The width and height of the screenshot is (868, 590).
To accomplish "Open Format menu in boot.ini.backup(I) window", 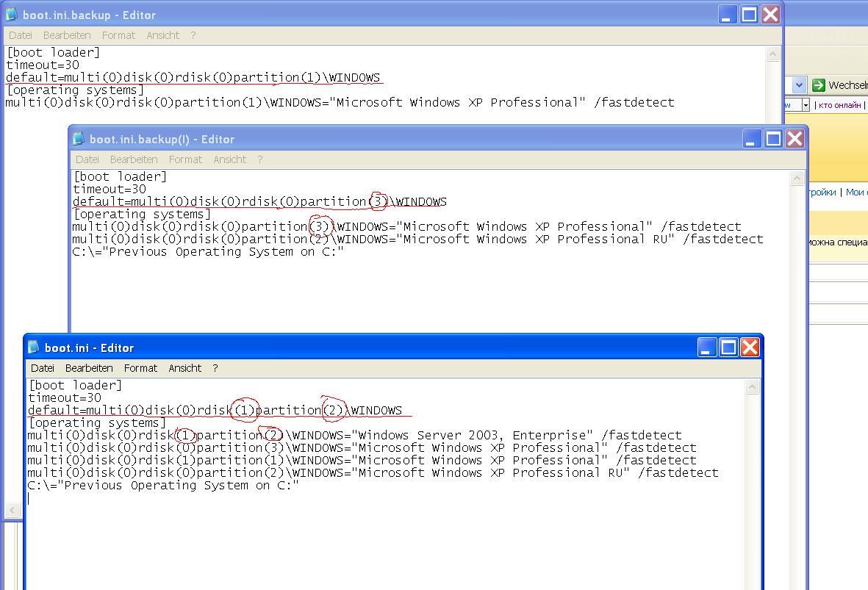I will (x=185, y=159).
